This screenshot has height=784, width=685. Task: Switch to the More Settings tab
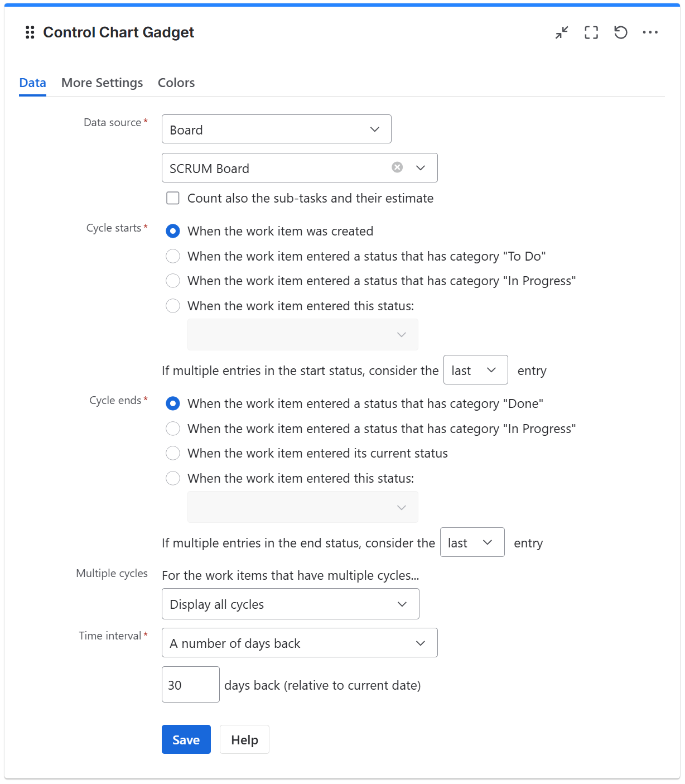click(102, 83)
